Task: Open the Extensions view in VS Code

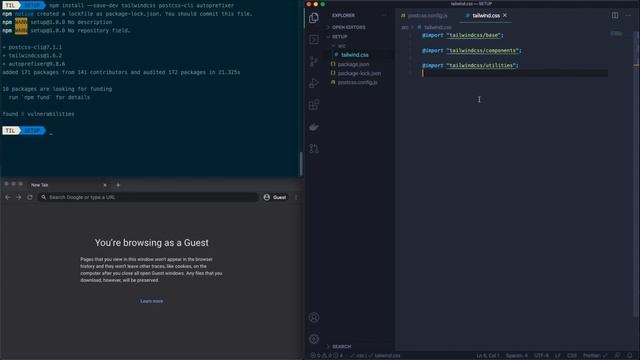Action: pyautogui.click(x=314, y=105)
